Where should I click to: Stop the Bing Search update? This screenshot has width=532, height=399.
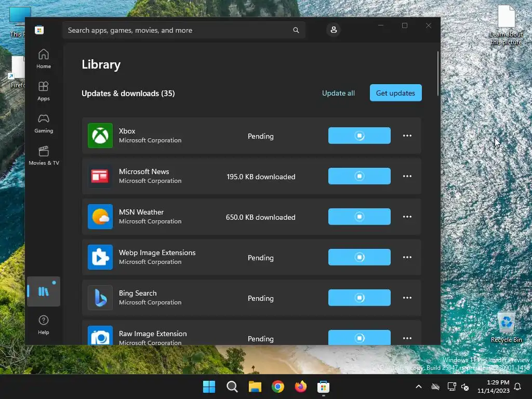360,298
